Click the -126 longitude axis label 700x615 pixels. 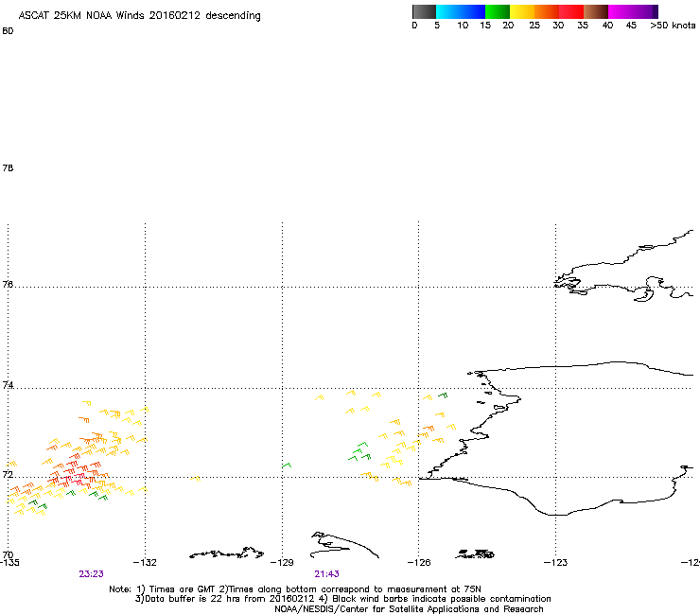coord(419,562)
